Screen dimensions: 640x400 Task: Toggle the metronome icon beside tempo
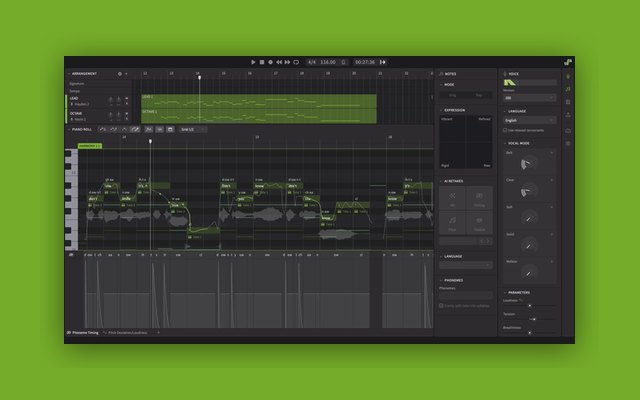click(343, 62)
